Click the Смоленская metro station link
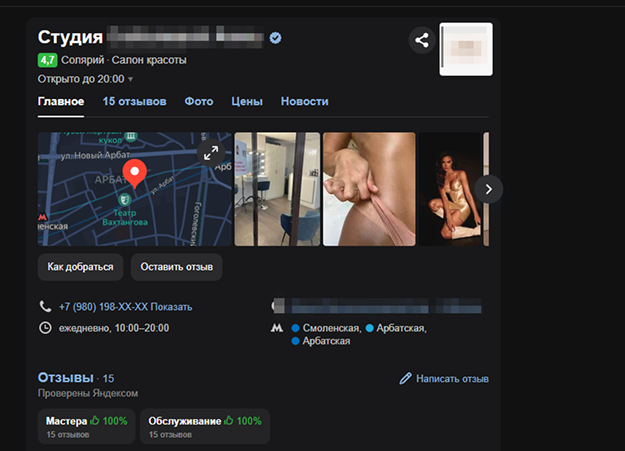The image size is (625, 451). coord(331,328)
